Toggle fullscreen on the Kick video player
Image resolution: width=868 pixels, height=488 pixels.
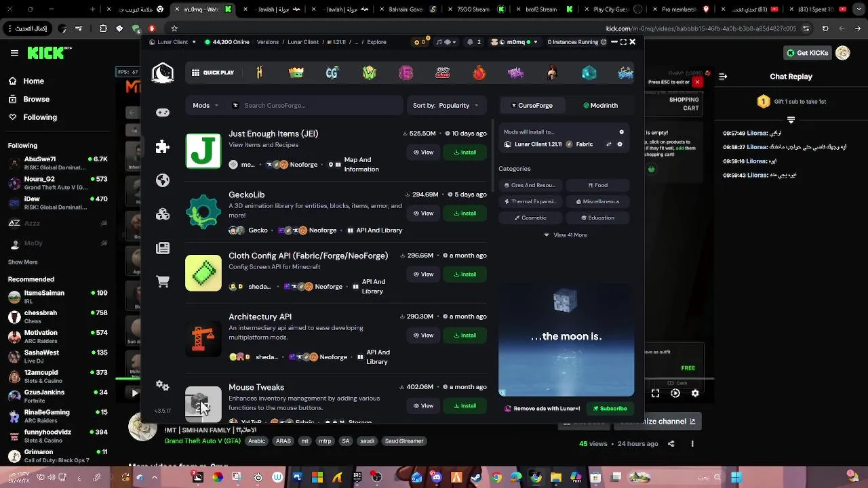click(656, 393)
